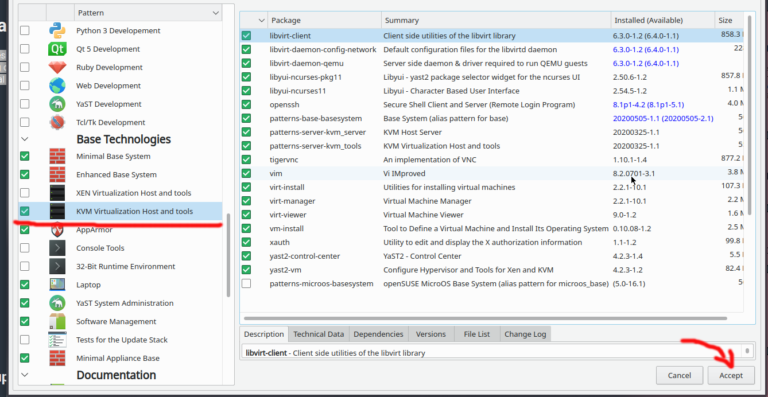Click the Ruby Development gem icon
The height and width of the screenshot is (397, 768).
(57, 68)
